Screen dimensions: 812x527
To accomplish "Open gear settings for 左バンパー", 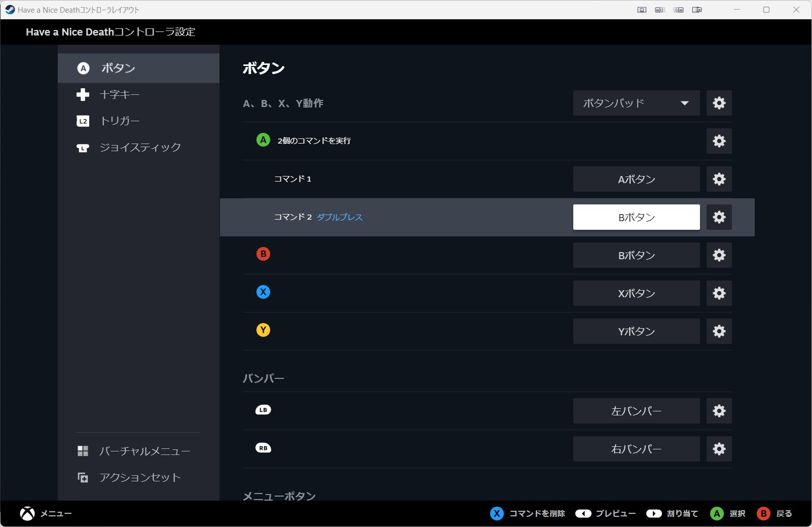I will (719, 411).
